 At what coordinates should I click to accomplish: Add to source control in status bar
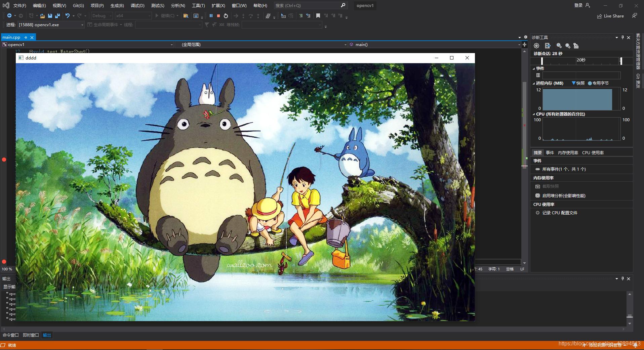pos(605,345)
